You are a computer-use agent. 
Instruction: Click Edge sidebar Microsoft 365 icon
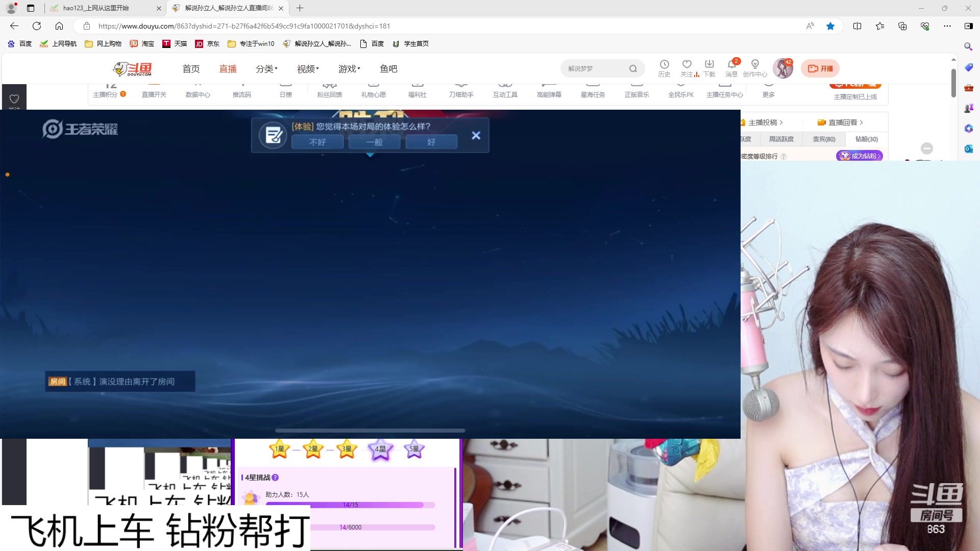968,128
